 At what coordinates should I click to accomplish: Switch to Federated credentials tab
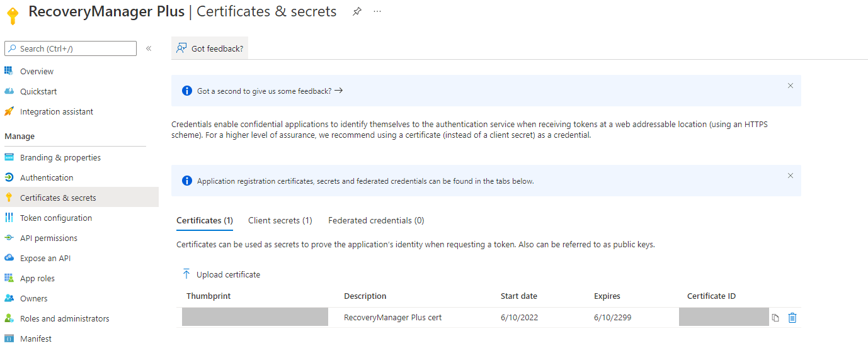(376, 220)
